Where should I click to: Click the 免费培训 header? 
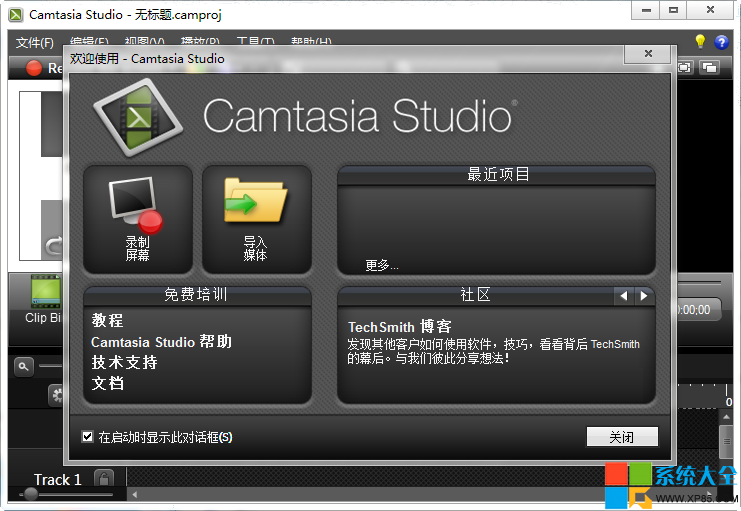tap(197, 295)
